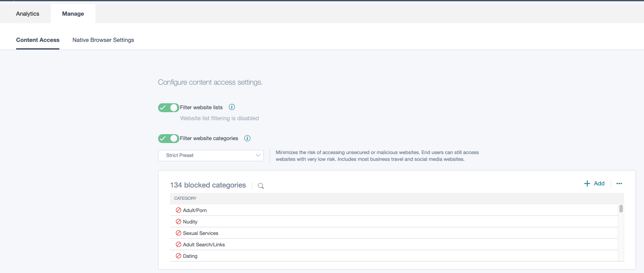Select the Content Access tab
The image size is (644, 273).
(x=38, y=40)
